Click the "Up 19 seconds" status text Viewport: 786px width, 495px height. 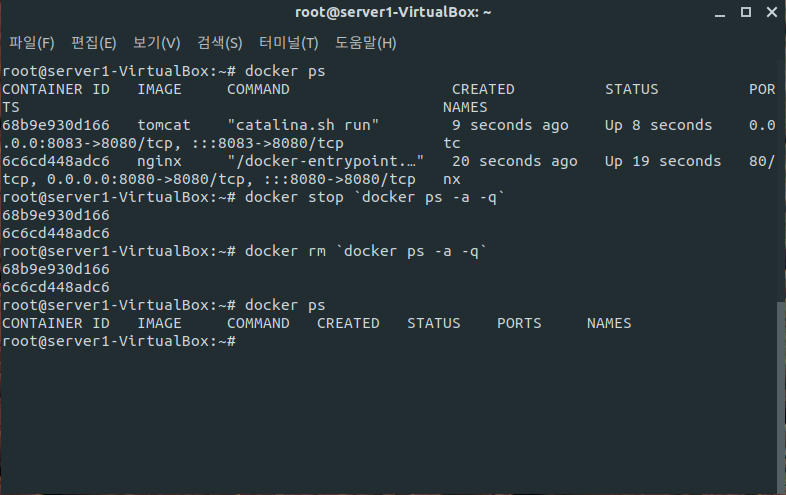pos(663,161)
